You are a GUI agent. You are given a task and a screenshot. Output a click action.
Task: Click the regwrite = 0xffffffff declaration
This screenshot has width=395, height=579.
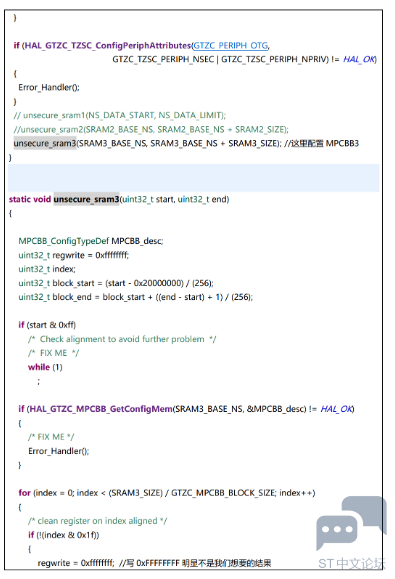click(73, 255)
